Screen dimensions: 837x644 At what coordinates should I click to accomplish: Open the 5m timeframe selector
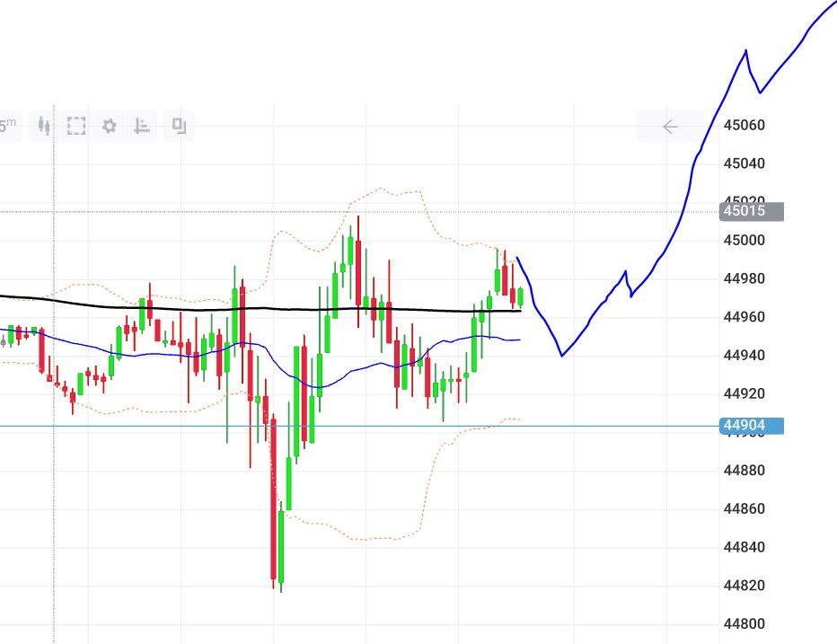click(x=9, y=127)
